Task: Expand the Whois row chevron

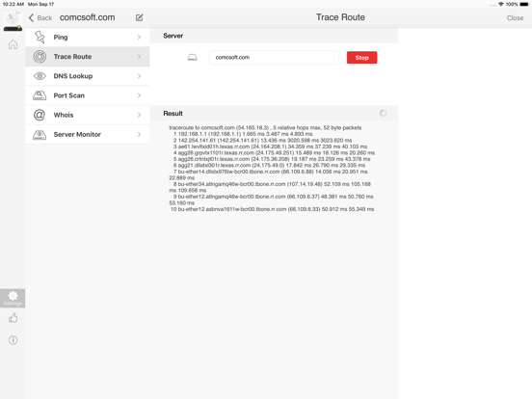Action: point(139,115)
